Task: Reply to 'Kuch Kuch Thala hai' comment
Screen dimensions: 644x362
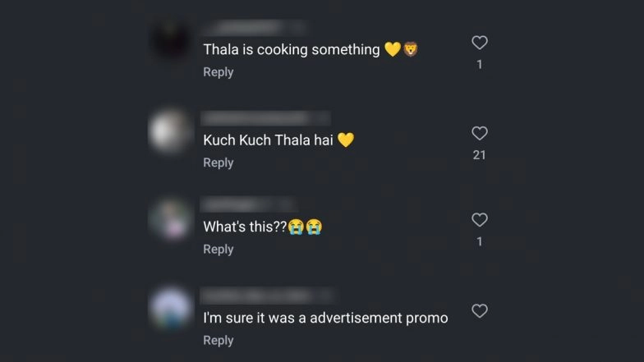Action: 218,163
